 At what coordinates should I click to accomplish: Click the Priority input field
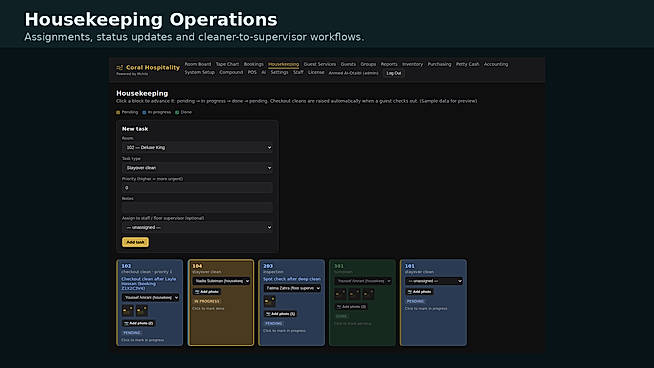tap(197, 188)
